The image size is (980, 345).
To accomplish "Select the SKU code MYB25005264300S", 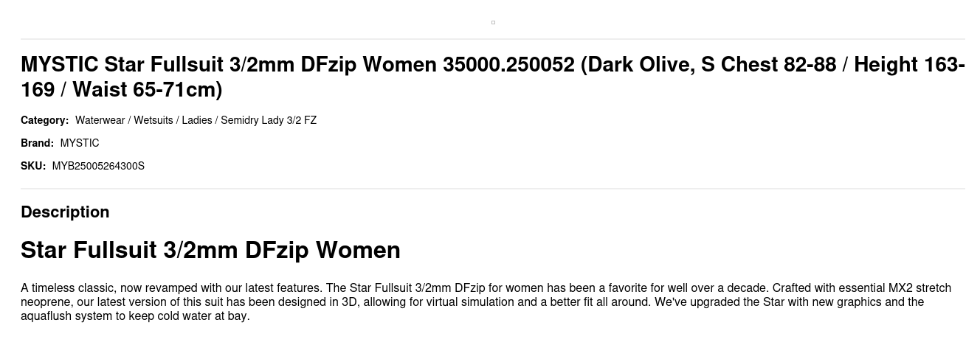I will click(98, 166).
